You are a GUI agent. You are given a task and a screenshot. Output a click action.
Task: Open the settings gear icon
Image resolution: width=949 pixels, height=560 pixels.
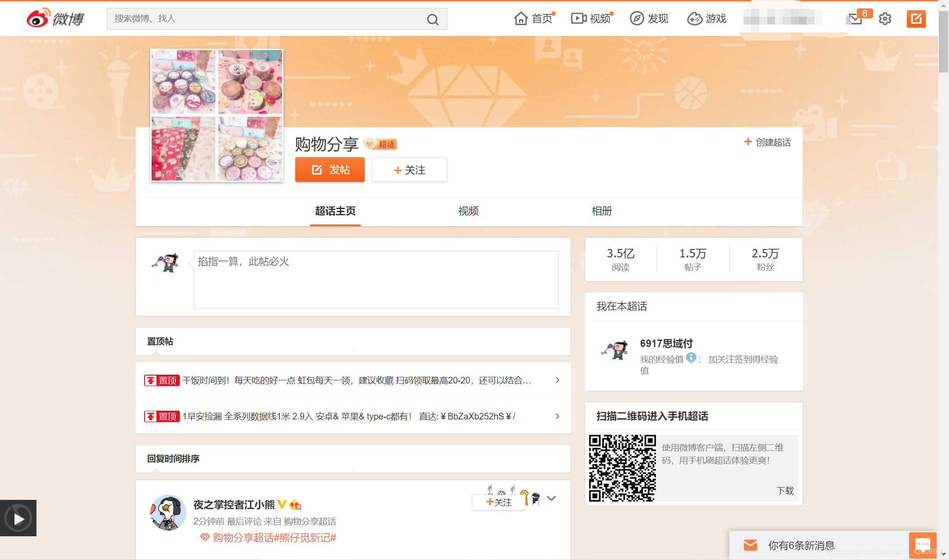tap(885, 19)
